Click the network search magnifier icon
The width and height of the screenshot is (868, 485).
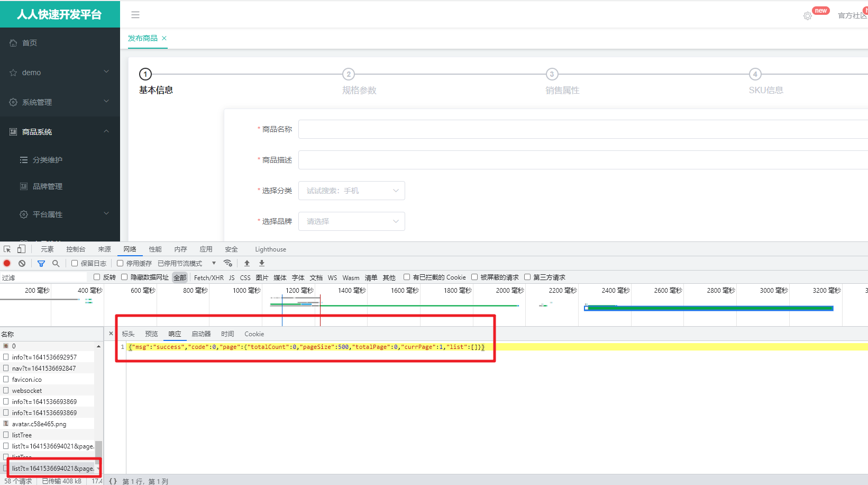[56, 263]
